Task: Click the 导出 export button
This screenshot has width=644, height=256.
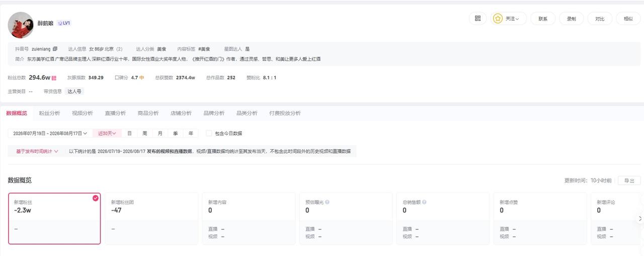Action: click(x=629, y=180)
